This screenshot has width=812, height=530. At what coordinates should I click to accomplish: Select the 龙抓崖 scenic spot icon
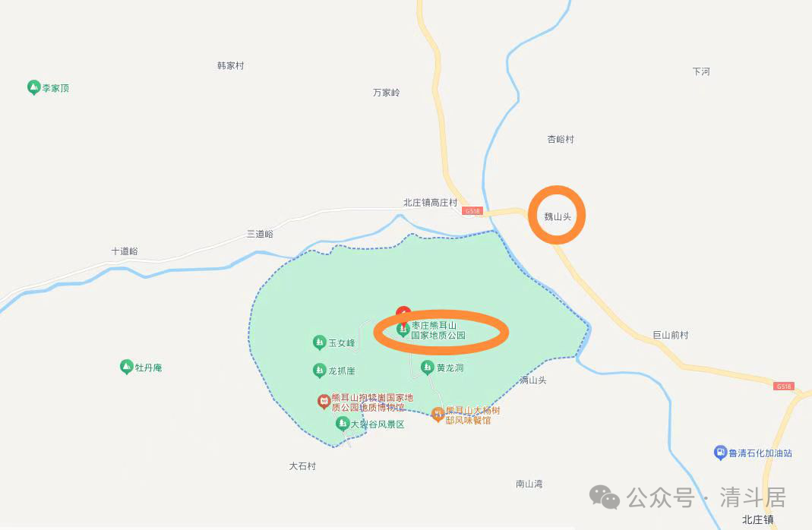(x=320, y=371)
